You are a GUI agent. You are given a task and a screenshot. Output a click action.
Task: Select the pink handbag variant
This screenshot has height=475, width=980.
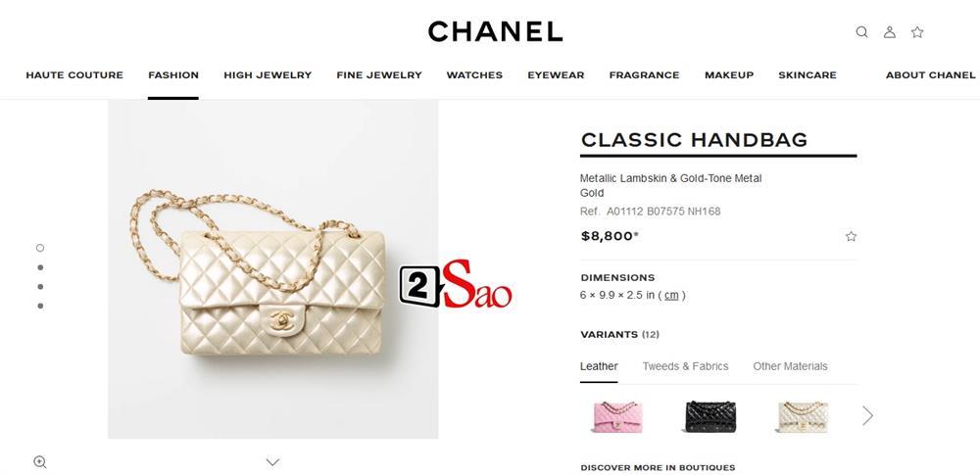(x=617, y=417)
